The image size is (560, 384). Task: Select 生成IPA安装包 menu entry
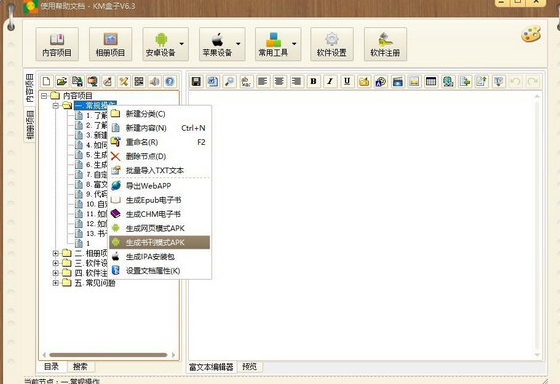pyautogui.click(x=160, y=256)
